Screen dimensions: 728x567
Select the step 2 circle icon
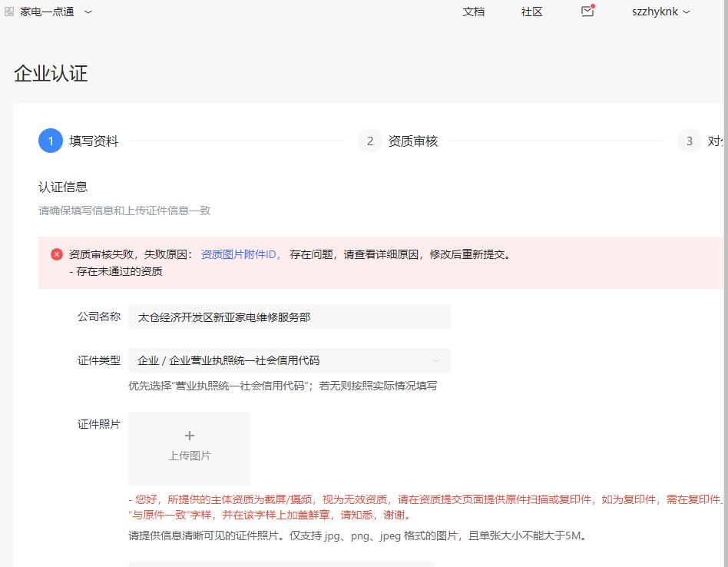point(369,141)
